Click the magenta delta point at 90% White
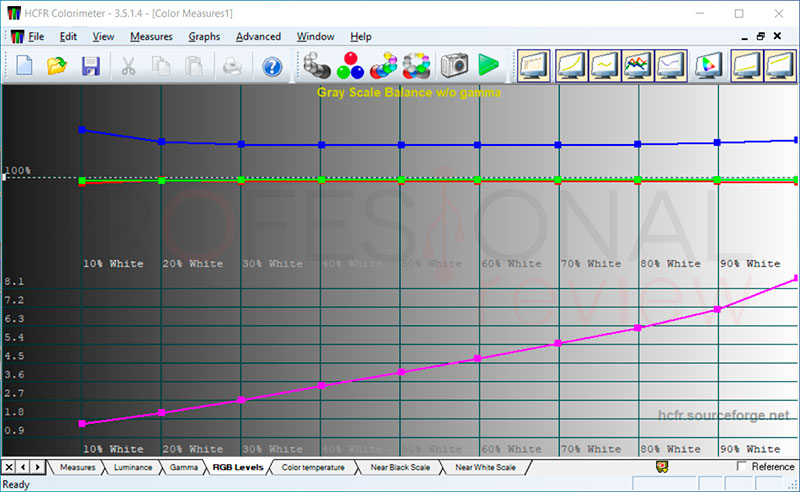 pyautogui.click(x=717, y=309)
